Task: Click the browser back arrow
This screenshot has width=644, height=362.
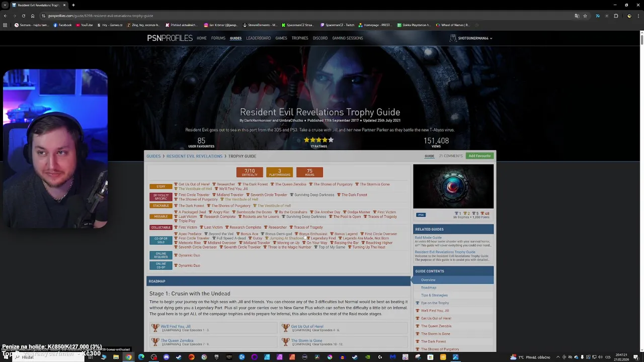Action: tap(5, 16)
